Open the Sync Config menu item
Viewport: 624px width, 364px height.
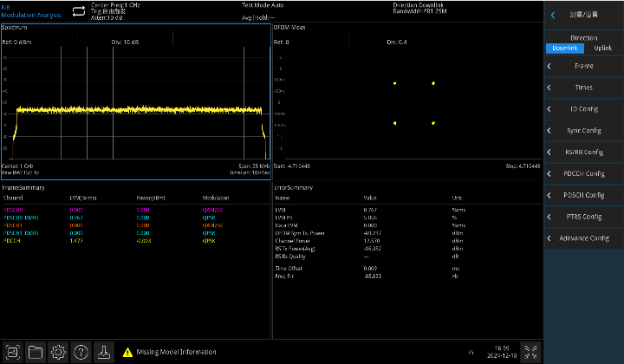[x=583, y=131]
